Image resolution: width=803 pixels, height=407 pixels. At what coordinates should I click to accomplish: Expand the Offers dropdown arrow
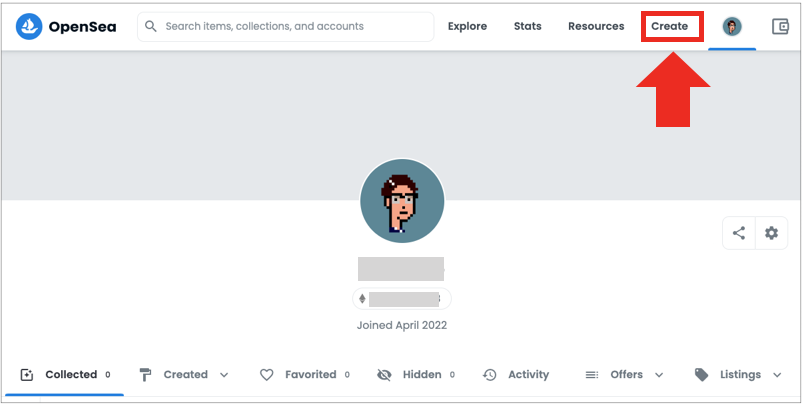(659, 375)
